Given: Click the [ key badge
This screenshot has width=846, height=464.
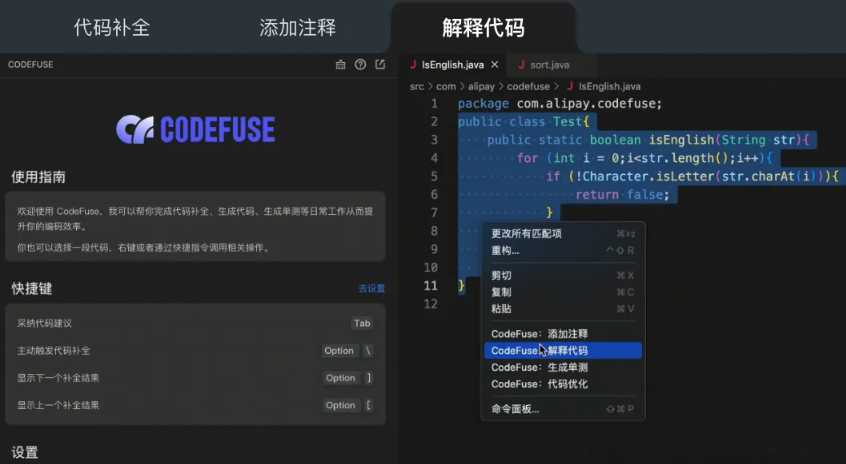Looking at the screenshot, I should tap(369, 406).
